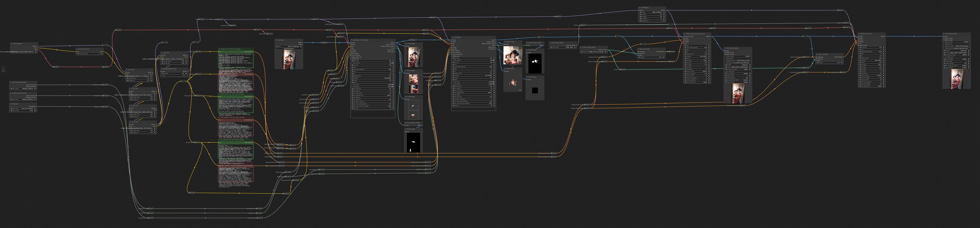
Task: Open the method dropdown in Tiled Diffusion
Action: [x=652, y=12]
